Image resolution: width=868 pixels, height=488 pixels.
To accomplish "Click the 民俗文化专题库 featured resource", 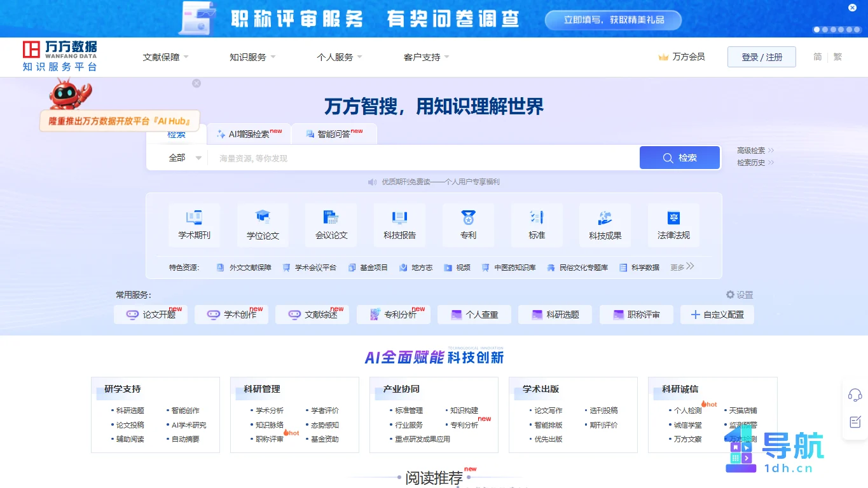I will tap(577, 268).
